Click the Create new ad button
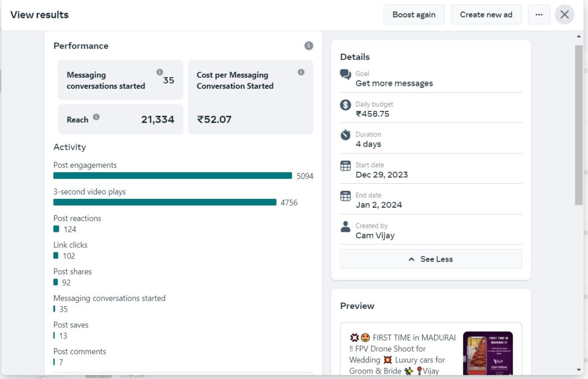 (485, 15)
